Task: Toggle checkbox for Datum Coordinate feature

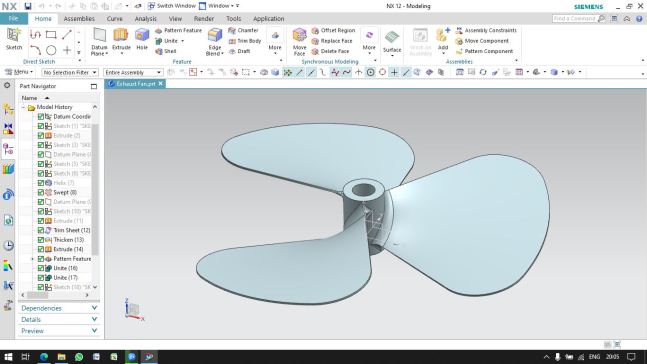Action: point(40,117)
